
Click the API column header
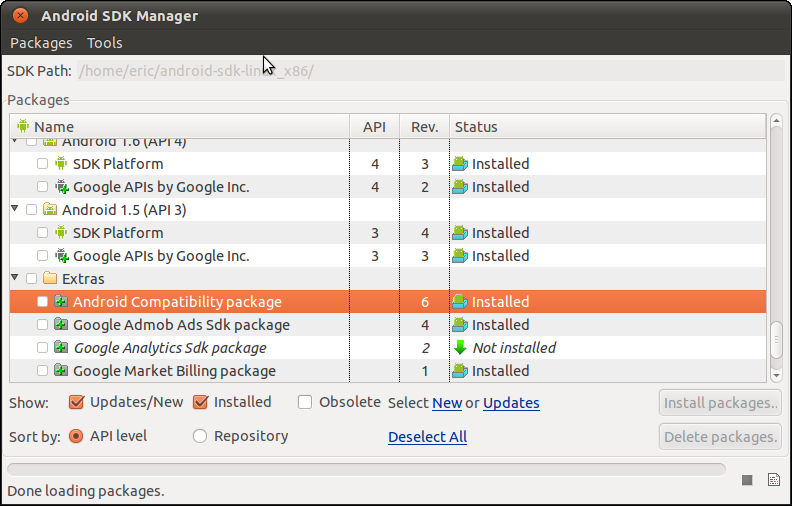pyautogui.click(x=374, y=126)
